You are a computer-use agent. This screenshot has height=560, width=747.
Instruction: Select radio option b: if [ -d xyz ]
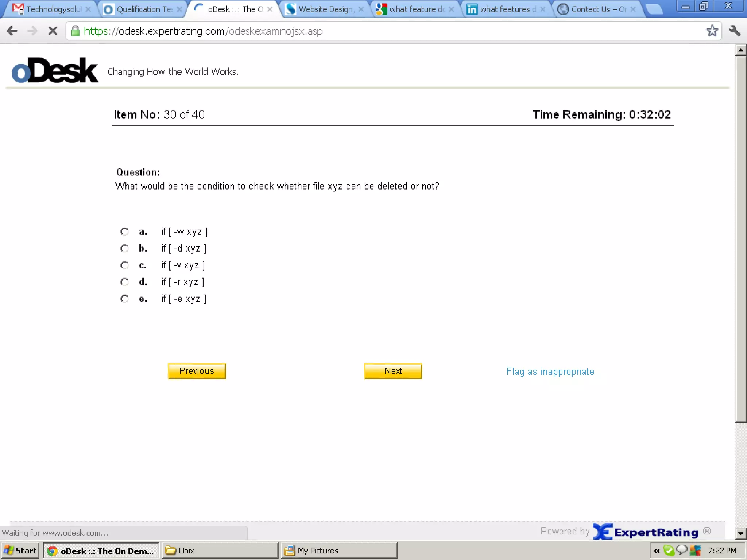pos(124,248)
